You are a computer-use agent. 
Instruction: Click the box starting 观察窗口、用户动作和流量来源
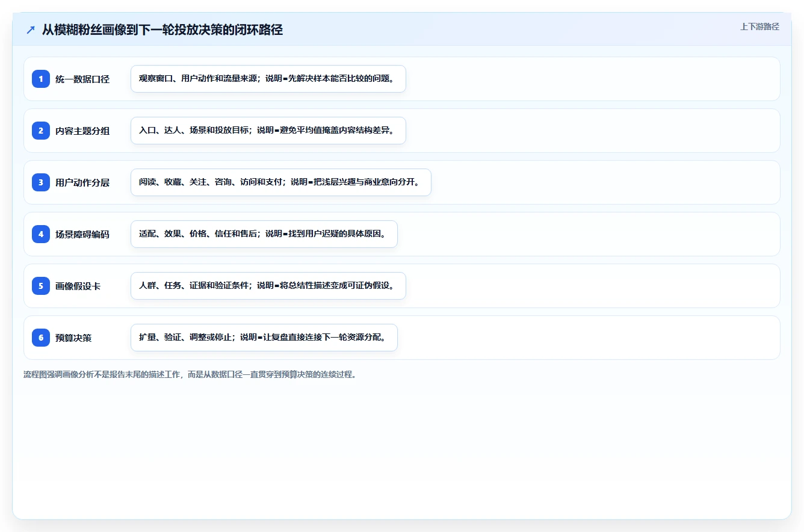(x=268, y=79)
